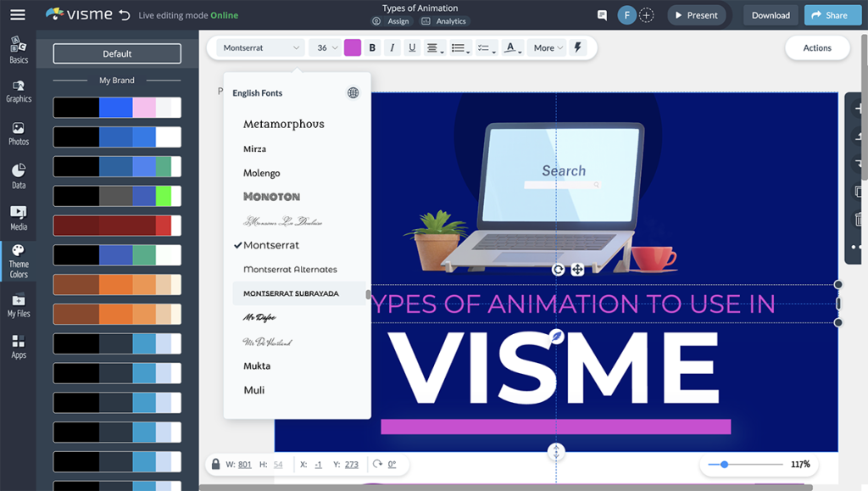
Task: Open My Files in the sidebar
Action: [x=18, y=304]
